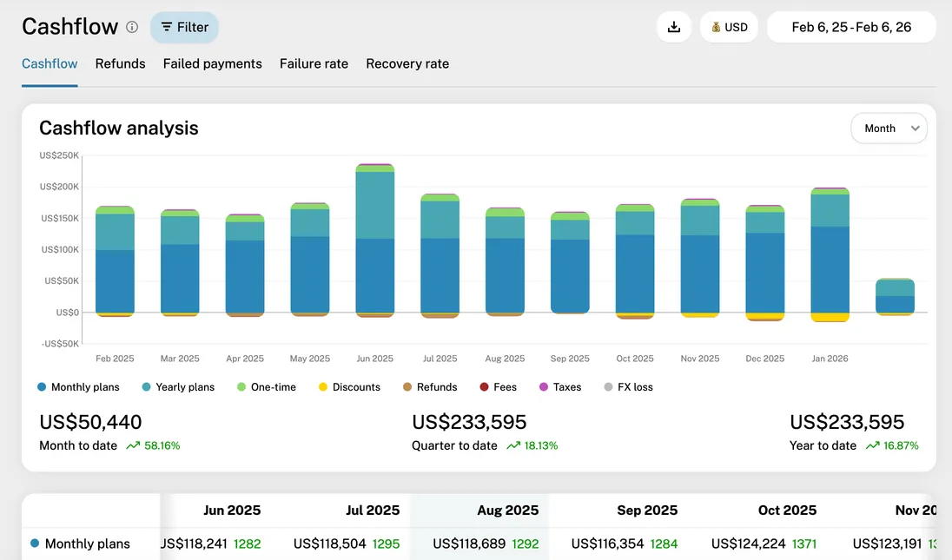Open the Month granularity dropdown
Screen dimensions: 952x560
click(x=888, y=128)
